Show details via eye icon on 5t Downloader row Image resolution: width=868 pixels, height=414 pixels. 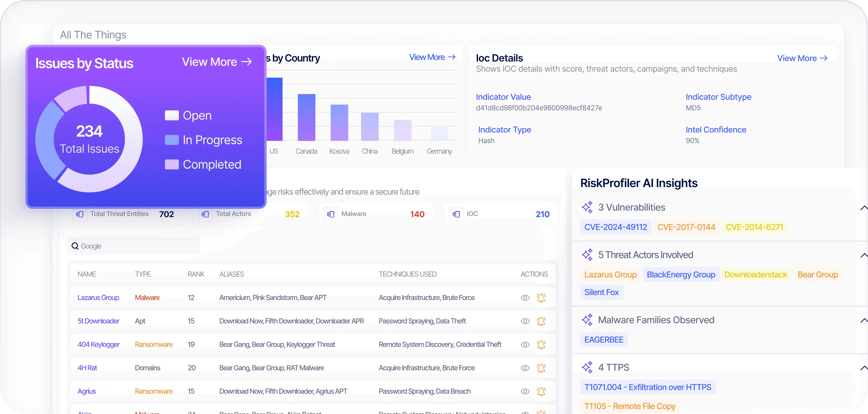click(x=525, y=321)
